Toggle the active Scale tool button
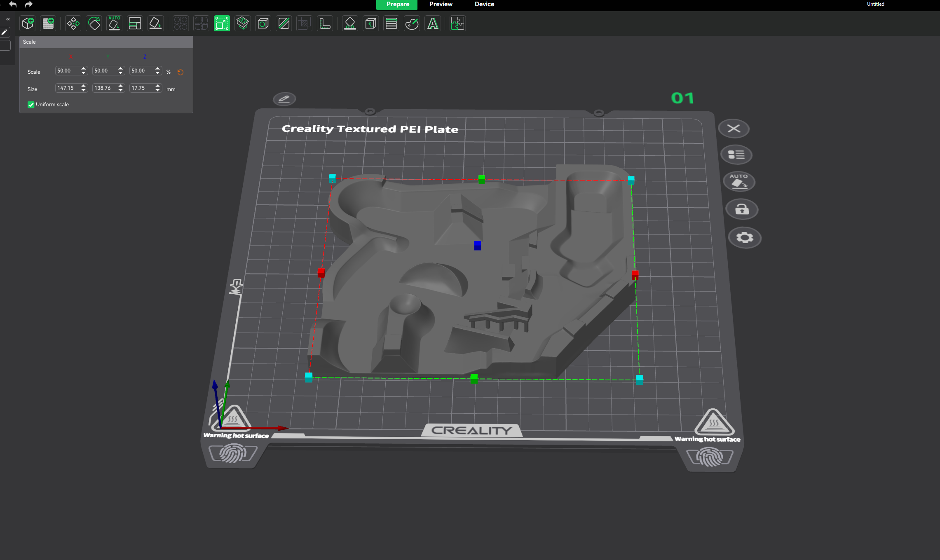 [222, 23]
